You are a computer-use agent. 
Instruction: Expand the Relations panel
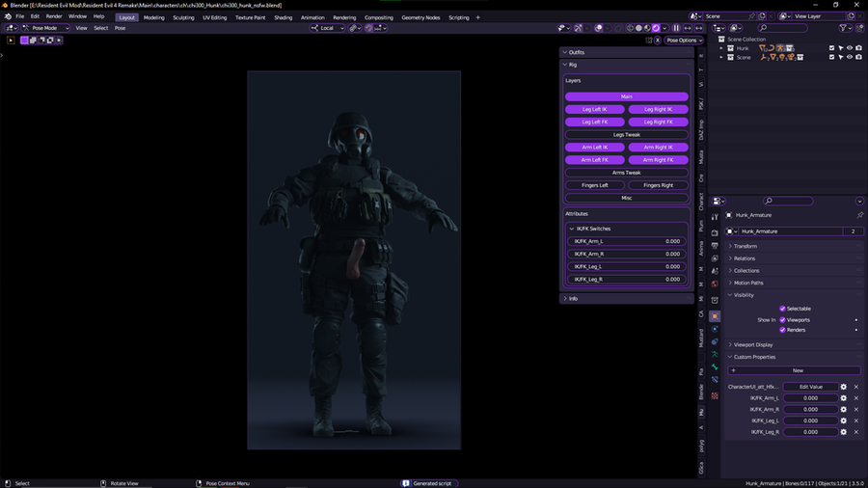point(795,258)
